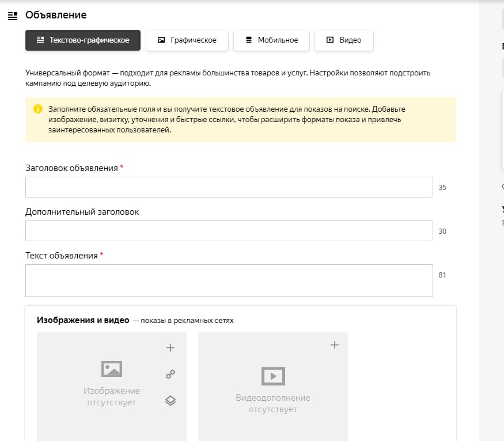Add a video with the plus icon
The width and height of the screenshot is (504, 441).
coord(334,345)
